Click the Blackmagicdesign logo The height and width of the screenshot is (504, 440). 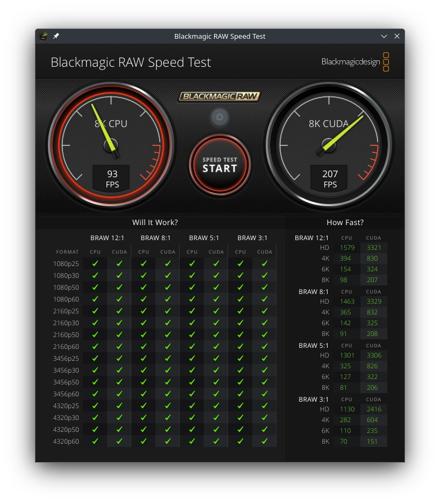pyautogui.click(x=355, y=62)
